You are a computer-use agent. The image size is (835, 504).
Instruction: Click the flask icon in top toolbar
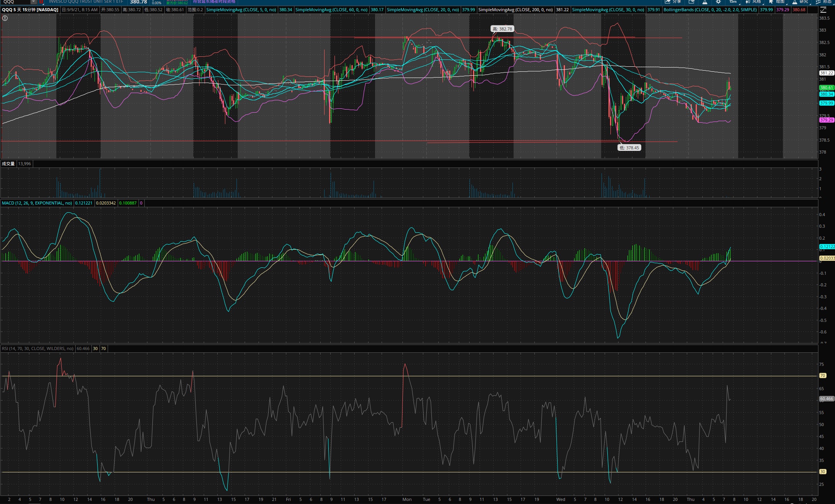coord(705,2)
